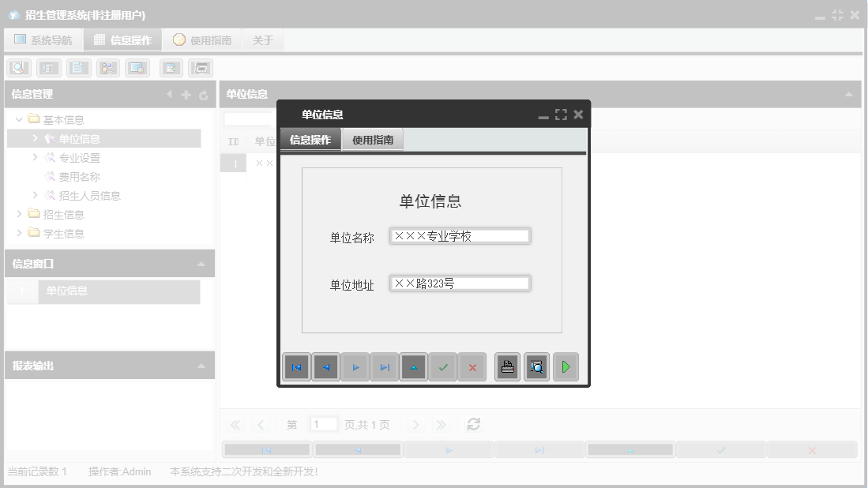
Task: Go to the previous record
Action: pyautogui.click(x=325, y=366)
